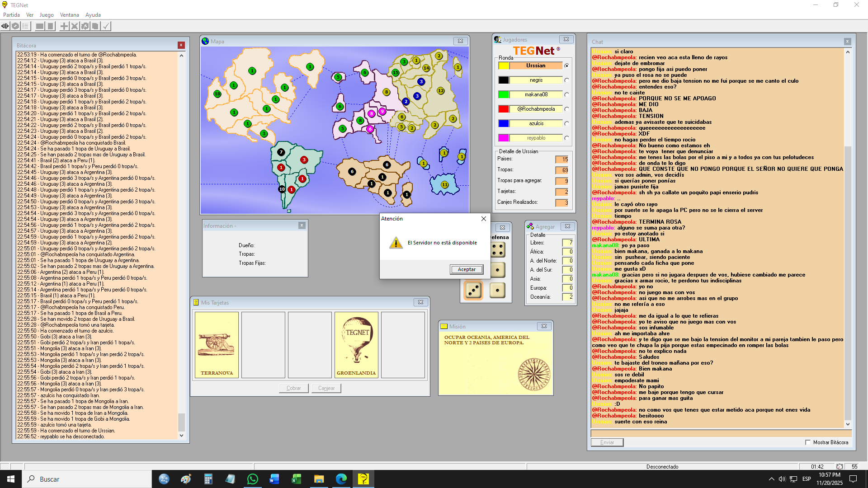Select the highlighted three-pip die
Screen dimensions: 868x488
[473, 290]
